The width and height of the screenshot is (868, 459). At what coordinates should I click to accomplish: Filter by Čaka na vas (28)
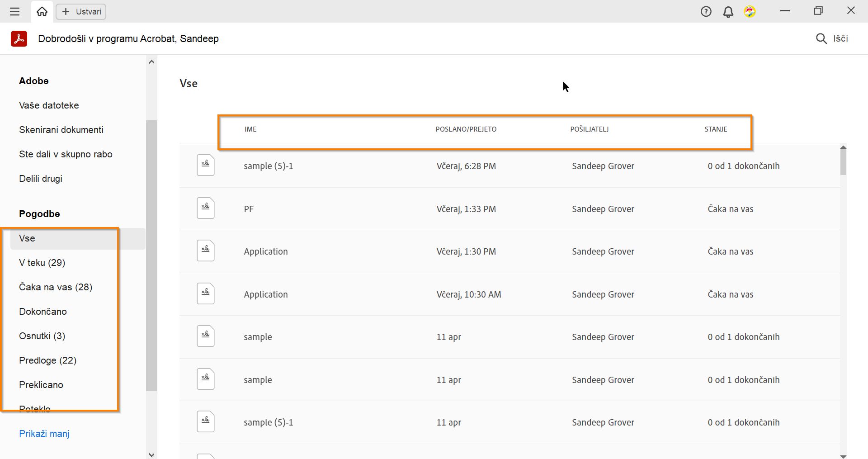pos(56,287)
